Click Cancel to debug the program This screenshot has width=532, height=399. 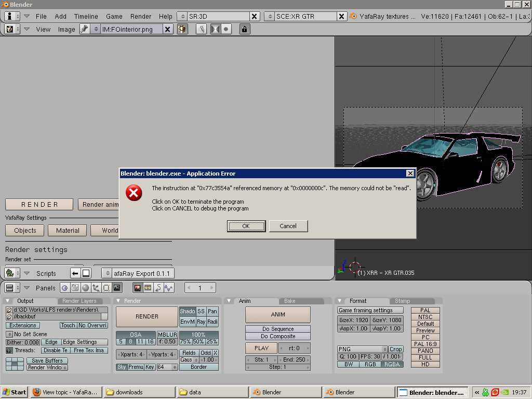[288, 226]
